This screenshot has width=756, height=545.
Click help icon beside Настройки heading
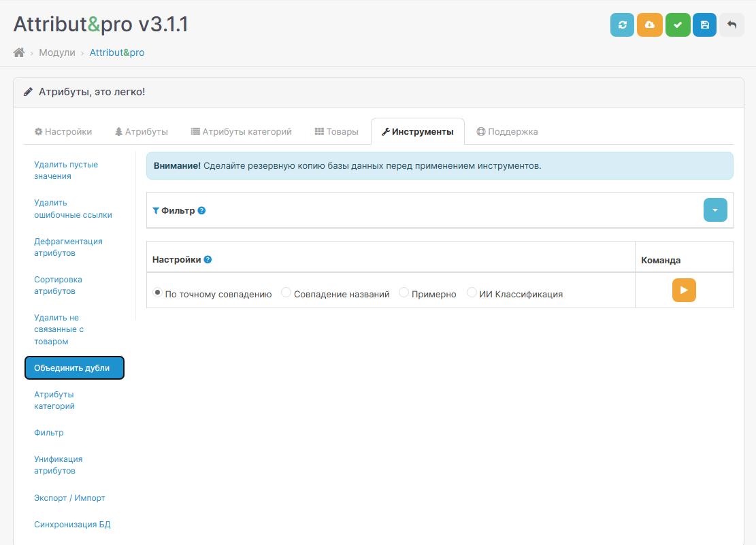tap(208, 259)
